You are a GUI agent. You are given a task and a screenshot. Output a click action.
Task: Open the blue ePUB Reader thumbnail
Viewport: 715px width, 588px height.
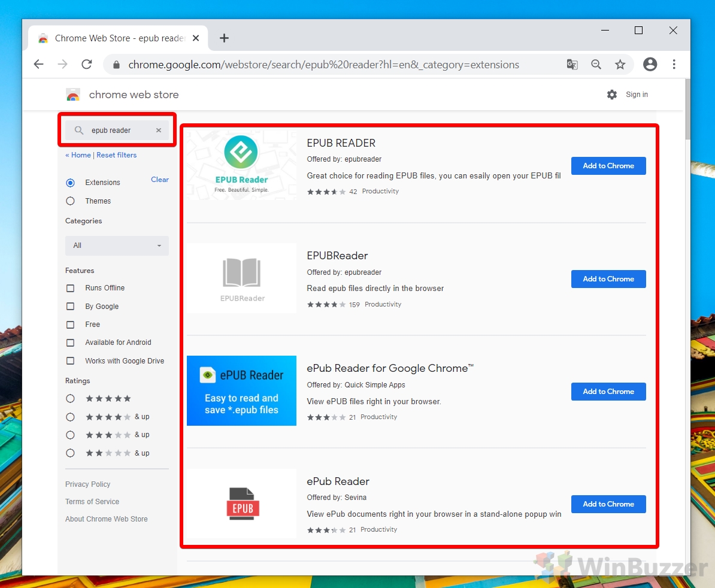pyautogui.click(x=241, y=390)
